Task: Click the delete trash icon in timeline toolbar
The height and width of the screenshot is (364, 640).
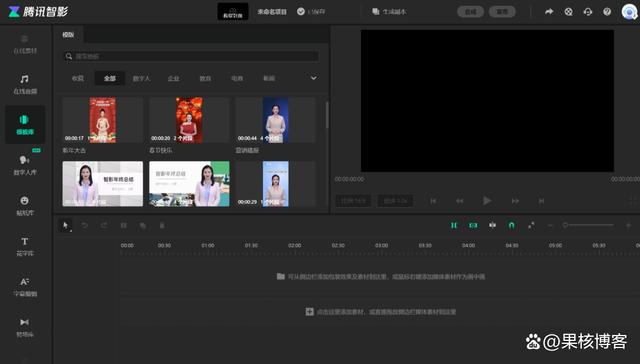Action: (x=162, y=225)
